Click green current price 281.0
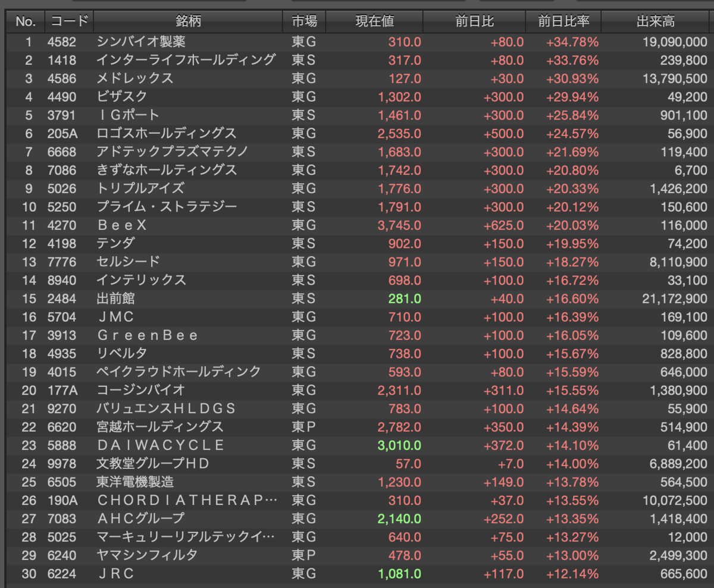The image size is (714, 588). 405,298
